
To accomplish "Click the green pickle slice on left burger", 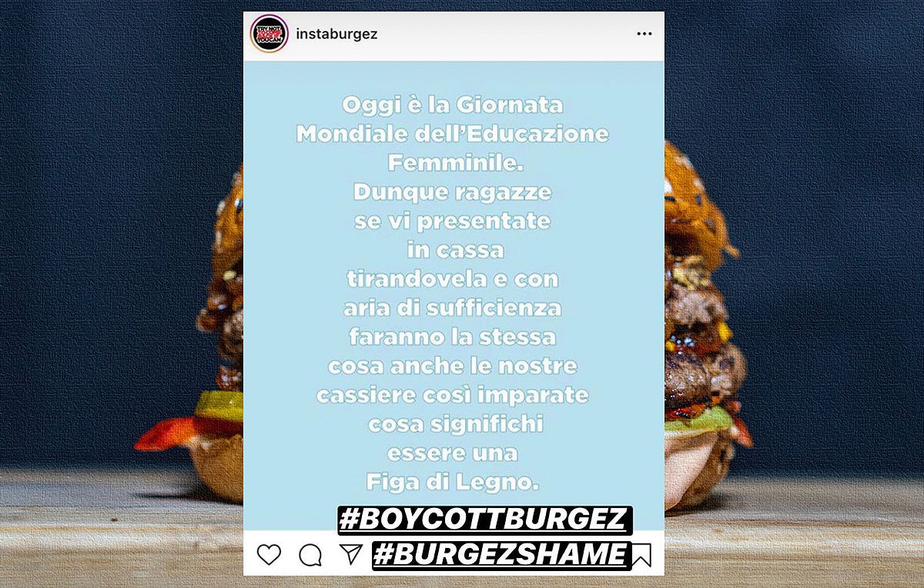I will 218,406.
